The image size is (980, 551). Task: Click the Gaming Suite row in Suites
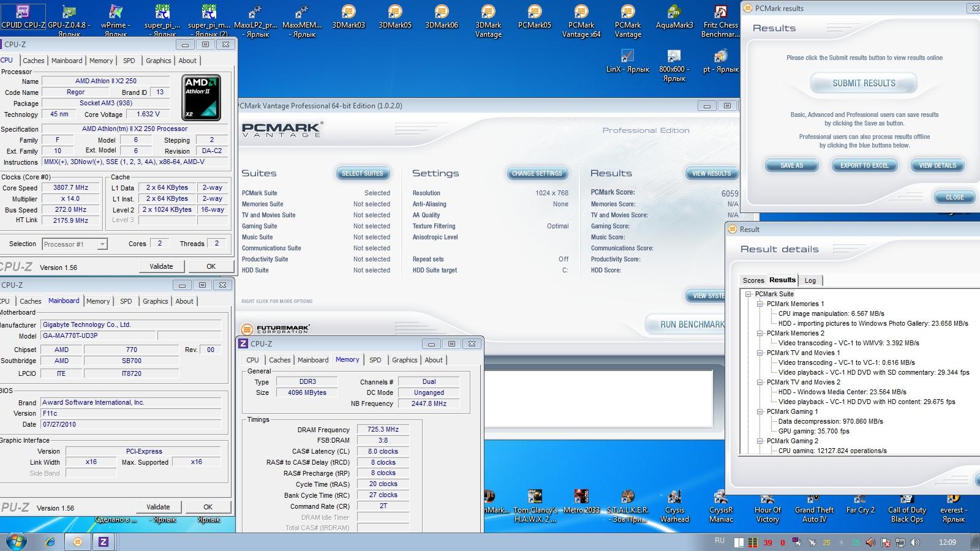[315, 226]
